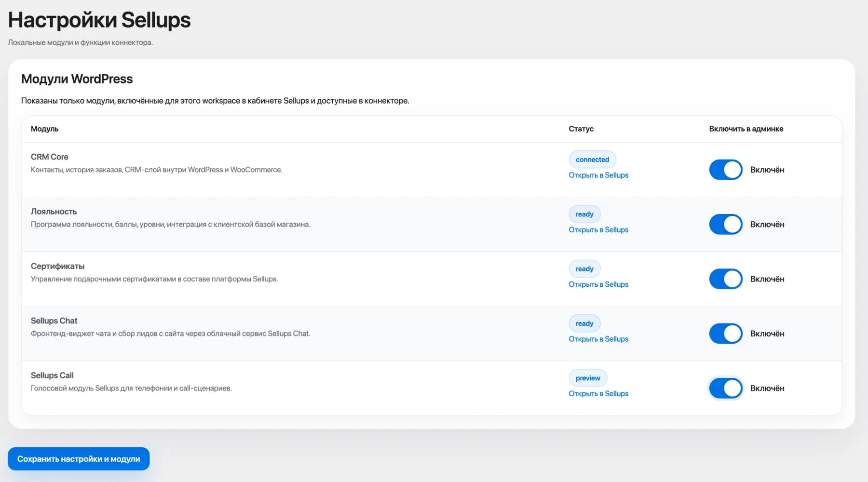
Task: Click the Включён label in Sellups Chat row
Action: [x=767, y=334]
